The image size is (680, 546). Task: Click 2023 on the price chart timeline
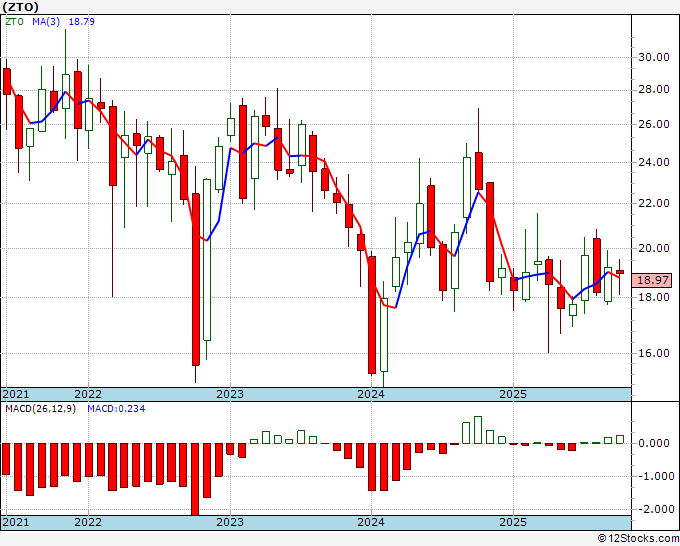[230, 394]
